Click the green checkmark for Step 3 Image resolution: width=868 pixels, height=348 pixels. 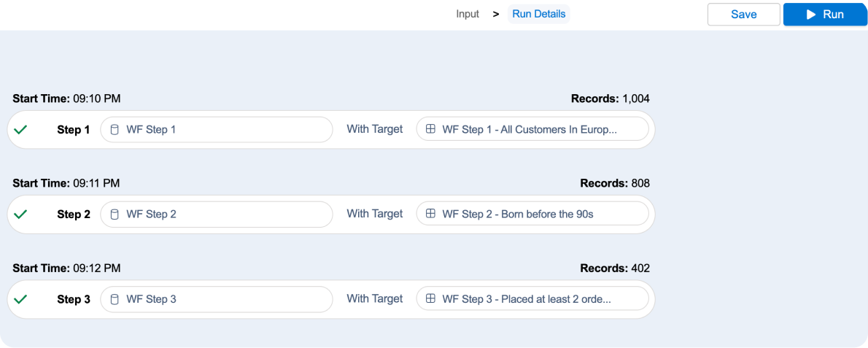tap(20, 299)
